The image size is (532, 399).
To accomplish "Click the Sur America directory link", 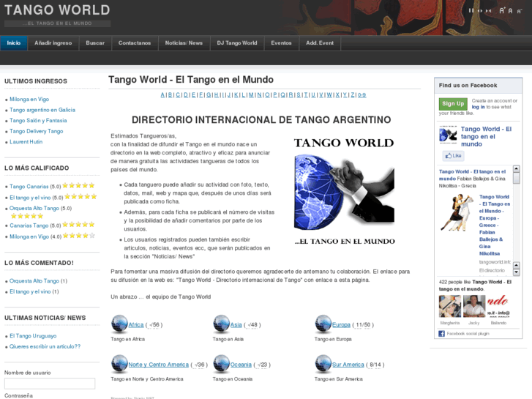I will [348, 365].
